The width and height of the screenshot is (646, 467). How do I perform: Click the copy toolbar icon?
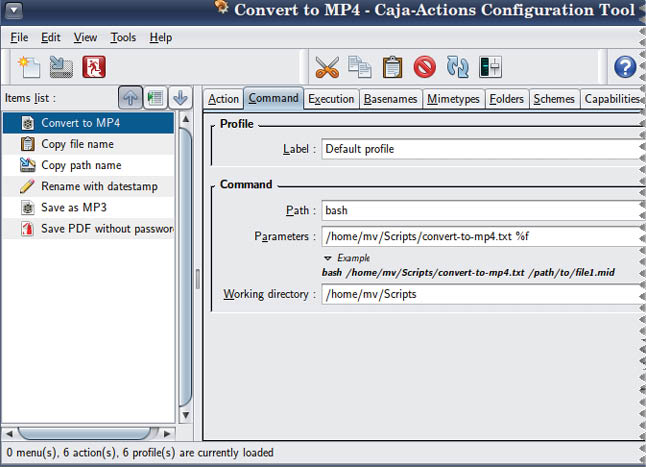point(360,67)
